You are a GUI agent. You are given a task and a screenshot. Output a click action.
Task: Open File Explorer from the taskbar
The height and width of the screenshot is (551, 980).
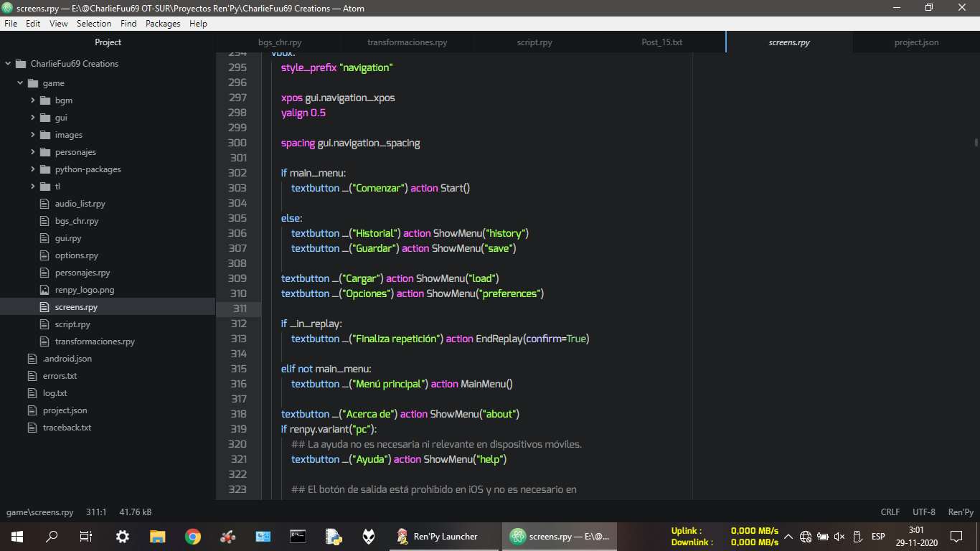coord(158,536)
